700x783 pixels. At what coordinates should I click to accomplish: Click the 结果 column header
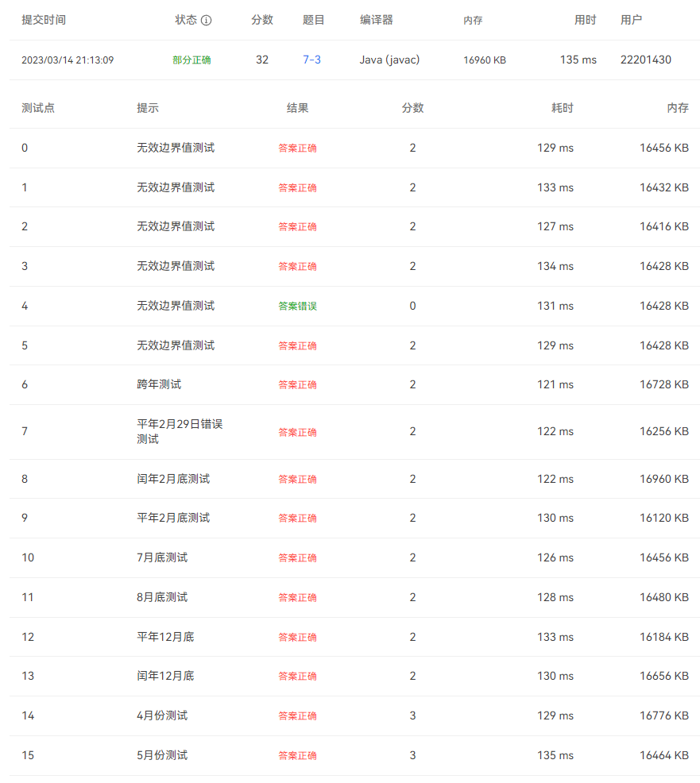click(297, 108)
